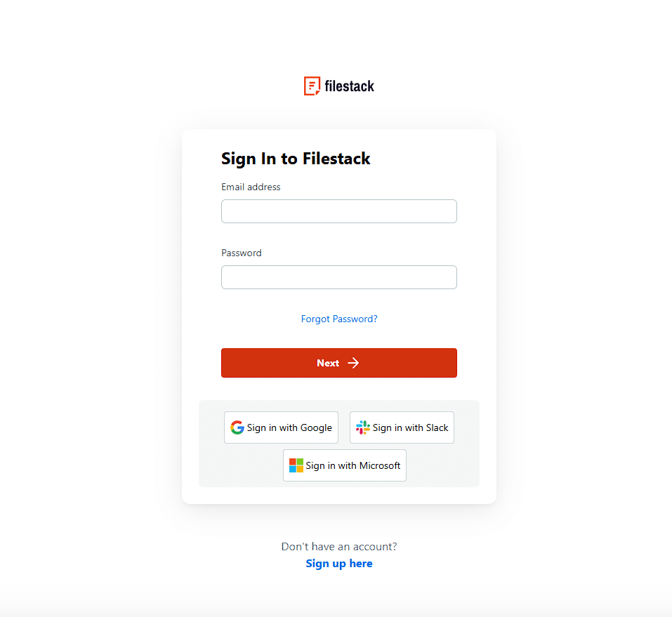
Task: Select Sign in with Microsoft
Action: 344,465
